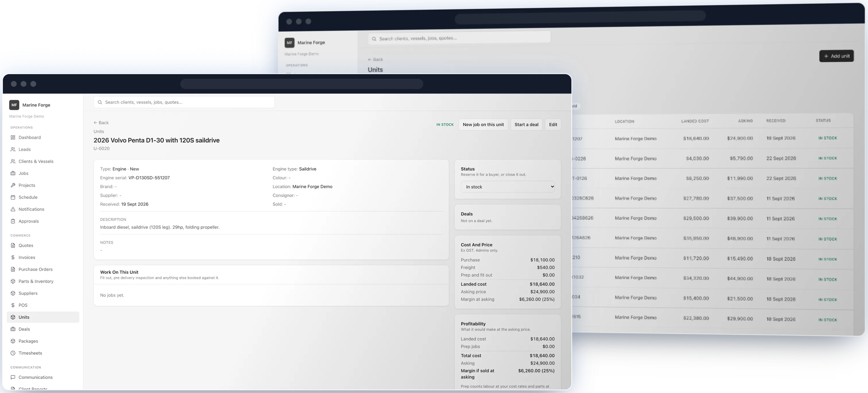Click the IN STOCK status badge
This screenshot has width=868, height=393.
click(x=445, y=125)
